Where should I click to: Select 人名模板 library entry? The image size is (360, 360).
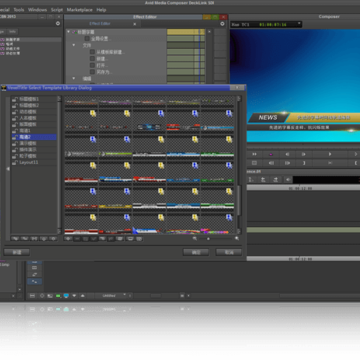coord(34,118)
